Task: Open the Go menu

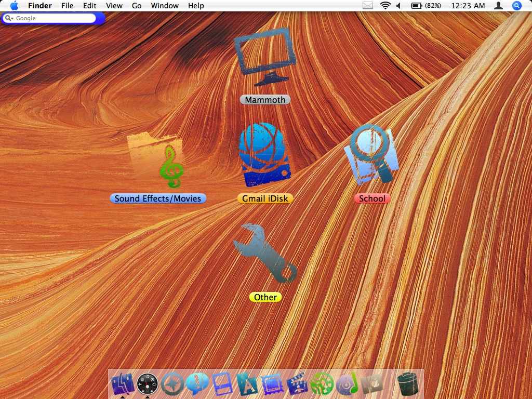Action: [x=137, y=6]
